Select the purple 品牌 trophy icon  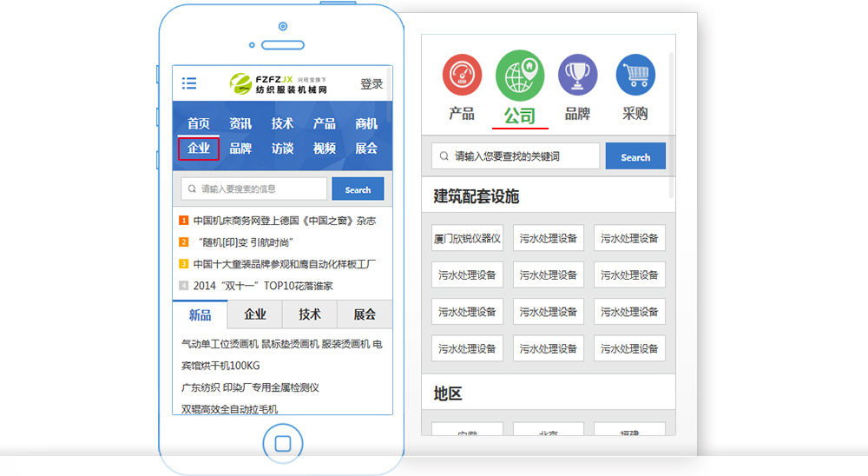click(577, 75)
